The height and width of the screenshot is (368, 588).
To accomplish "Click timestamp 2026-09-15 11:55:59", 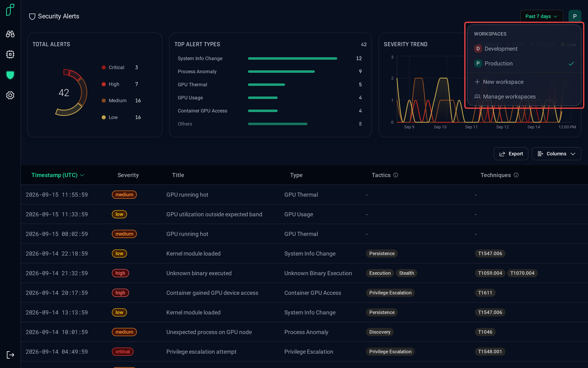I will point(57,195).
